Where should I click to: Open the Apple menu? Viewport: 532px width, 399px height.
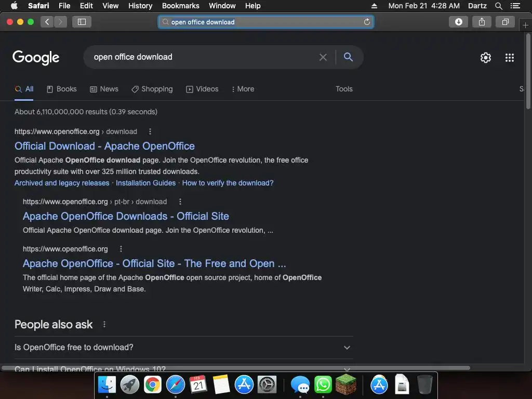coord(14,6)
